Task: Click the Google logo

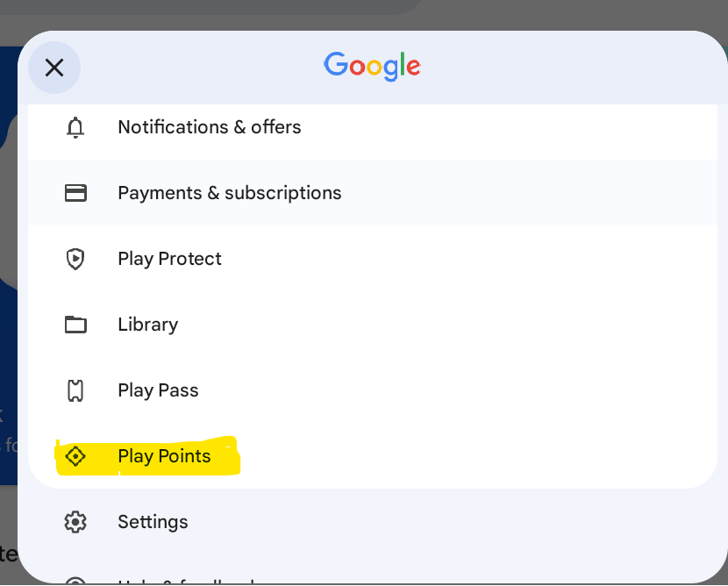Action: 373,67
